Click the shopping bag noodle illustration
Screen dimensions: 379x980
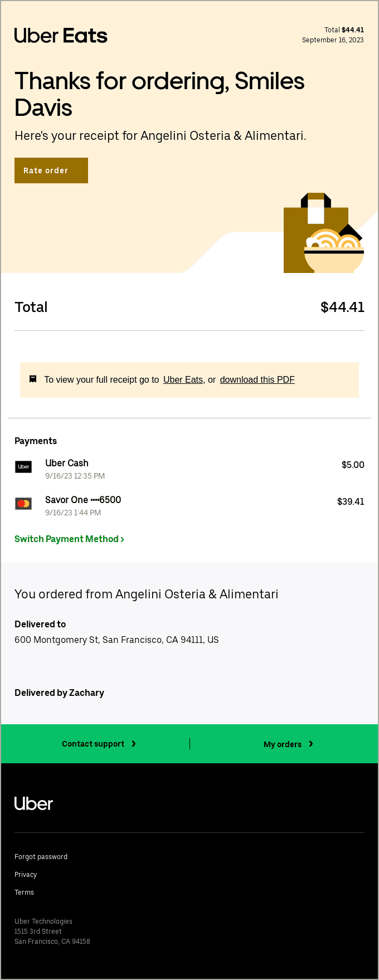click(323, 232)
